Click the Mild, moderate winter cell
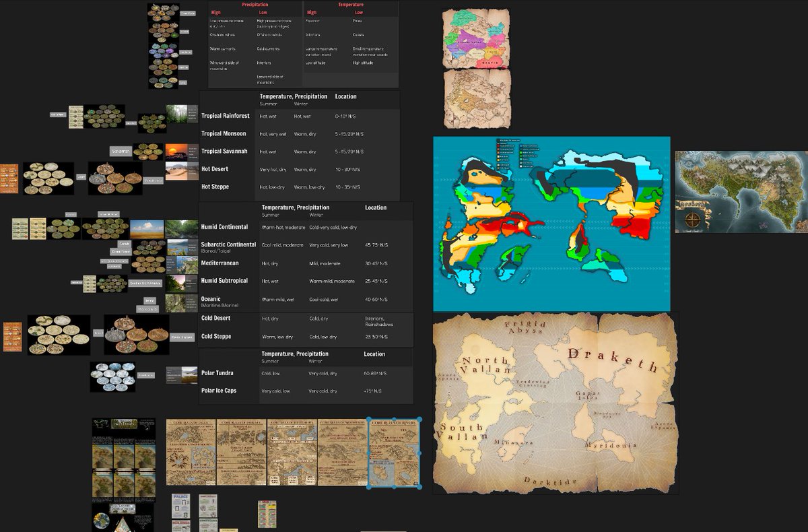 click(x=325, y=263)
